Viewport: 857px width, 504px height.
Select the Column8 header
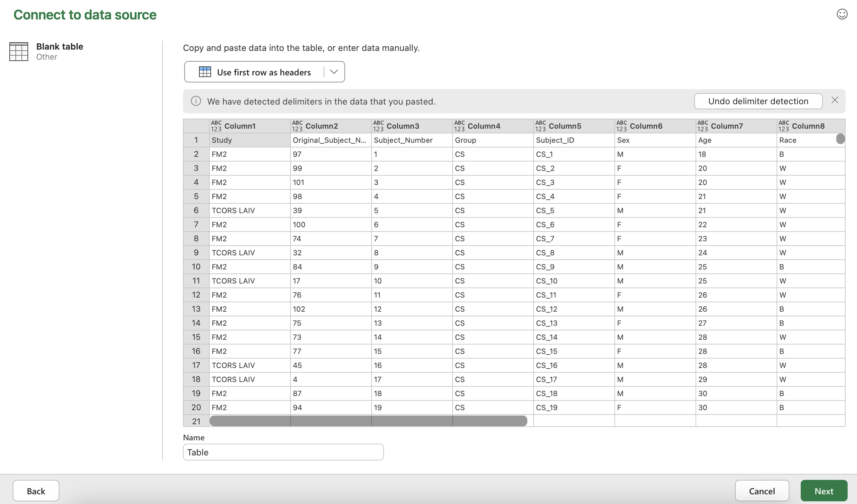coord(808,126)
